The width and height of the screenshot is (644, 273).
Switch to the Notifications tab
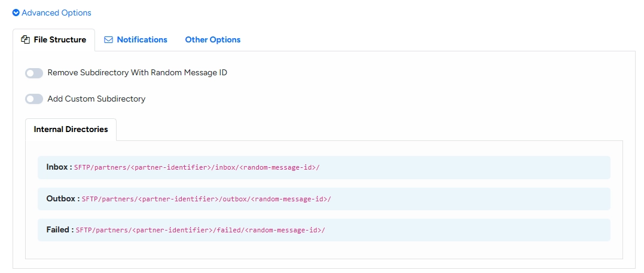136,40
